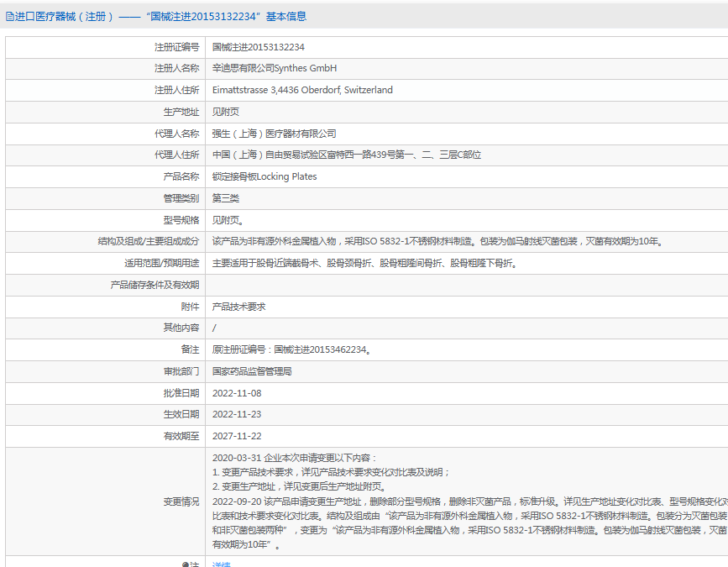Select the line beginning '2022-09-20 该产品申请变更生产地址'
728x567 pixels.
tap(470, 501)
